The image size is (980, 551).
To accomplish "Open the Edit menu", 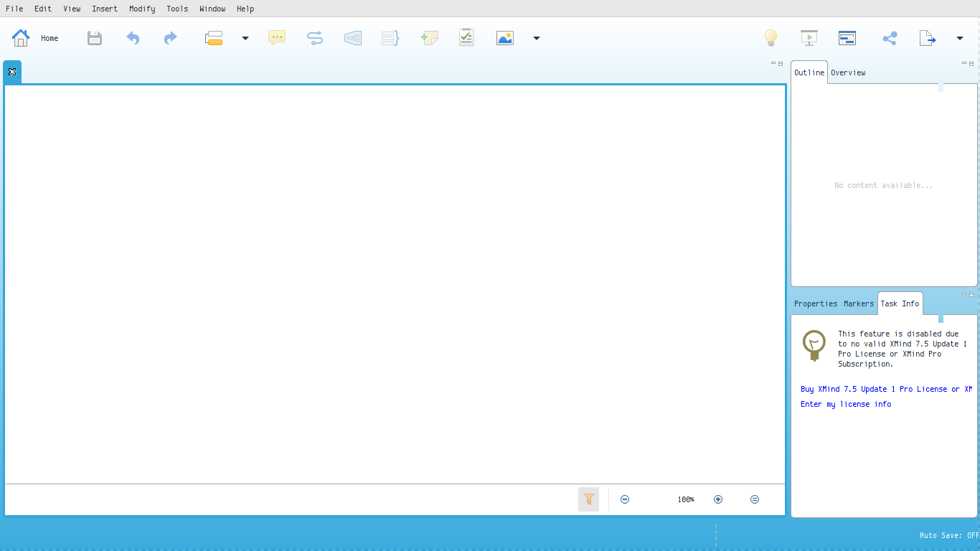I will click(x=43, y=9).
